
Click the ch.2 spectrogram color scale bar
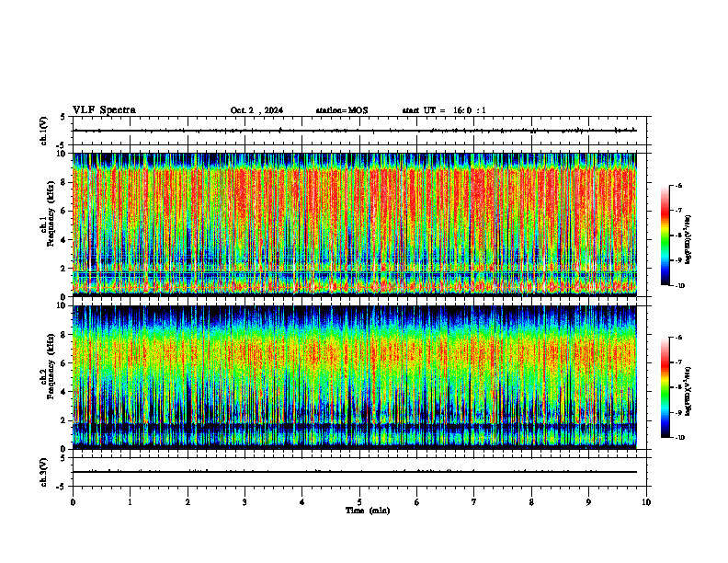pyautogui.click(x=665, y=387)
